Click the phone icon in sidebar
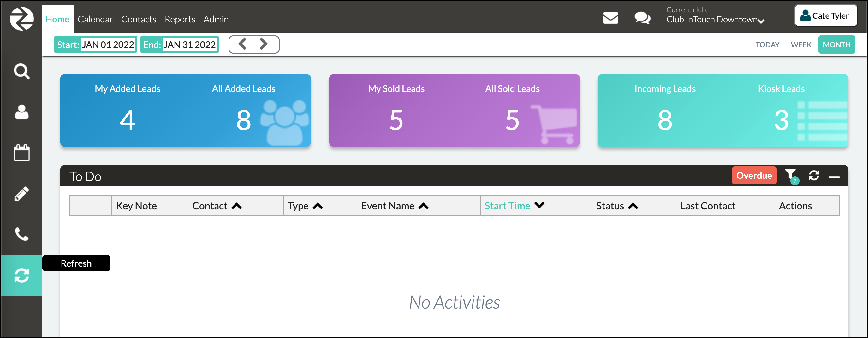868x338 pixels. click(x=21, y=234)
